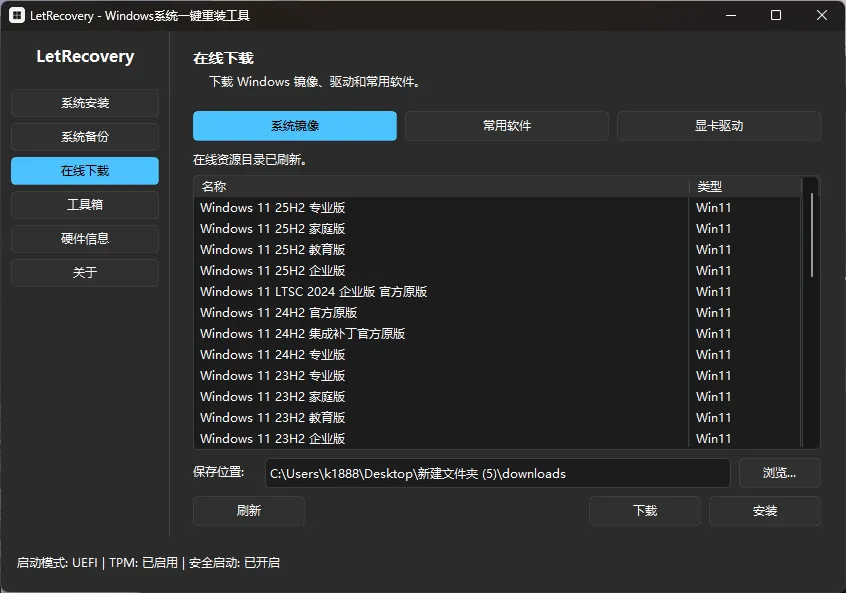Viewport: 846px width, 593px height.
Task: Select Windows 11 24H2 官方原版 row
Action: [x=497, y=313]
